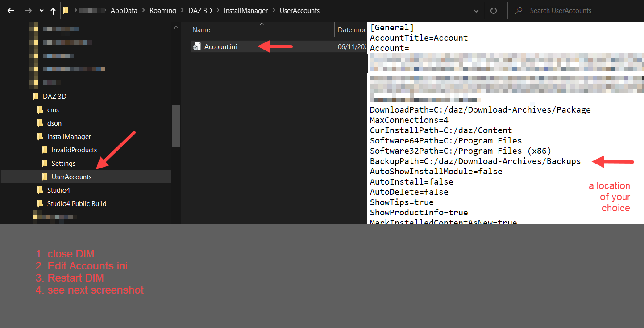Click the Software32Path=C:/Program Files (x86) line

[x=461, y=151]
